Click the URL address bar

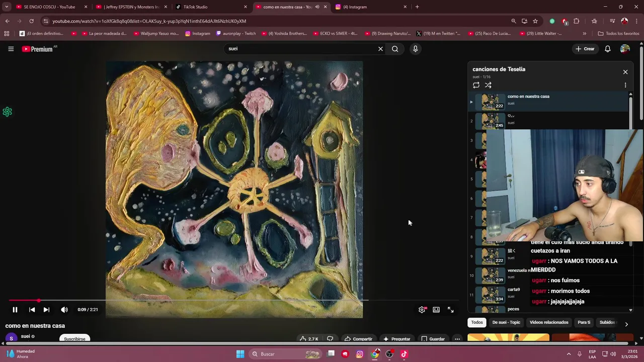pyautogui.click(x=277, y=21)
